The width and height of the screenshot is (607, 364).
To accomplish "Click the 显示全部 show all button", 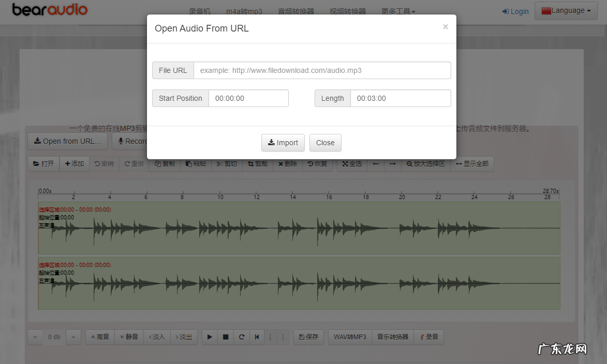I will 472,164.
